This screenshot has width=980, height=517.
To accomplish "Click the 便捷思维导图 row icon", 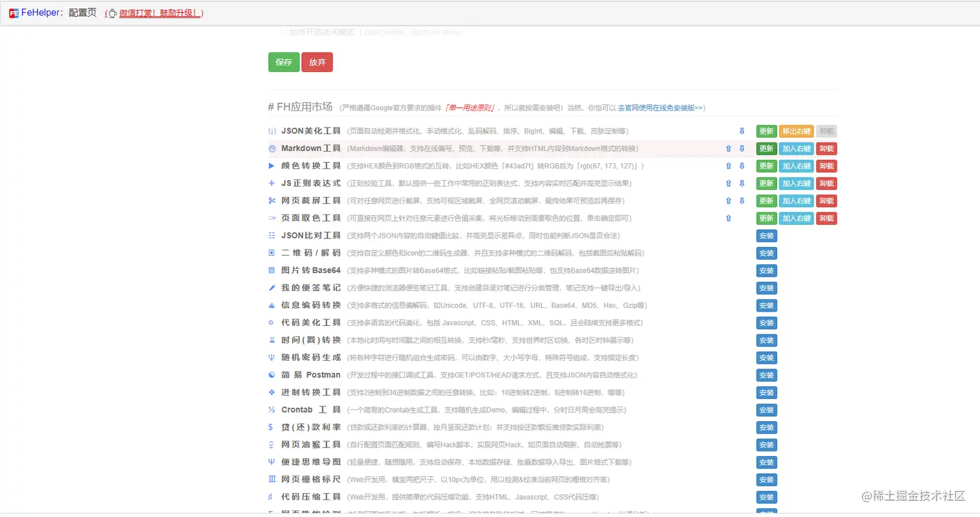I will coord(272,462).
